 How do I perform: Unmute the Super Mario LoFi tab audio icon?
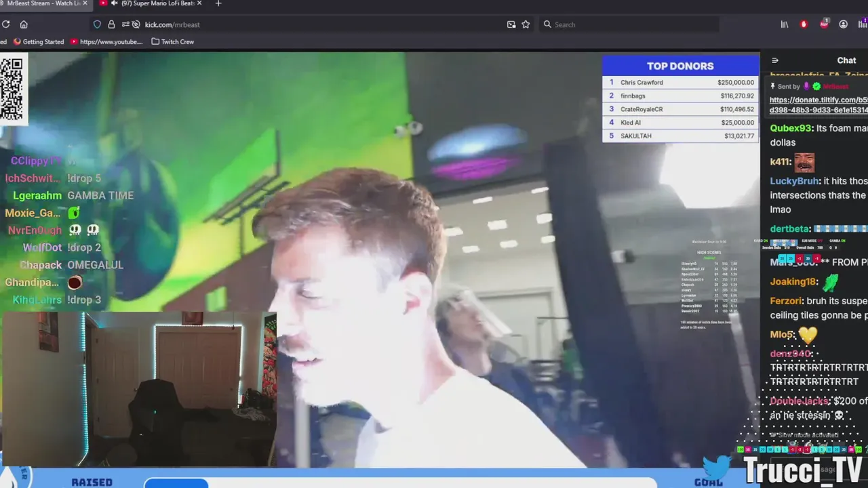click(x=115, y=3)
